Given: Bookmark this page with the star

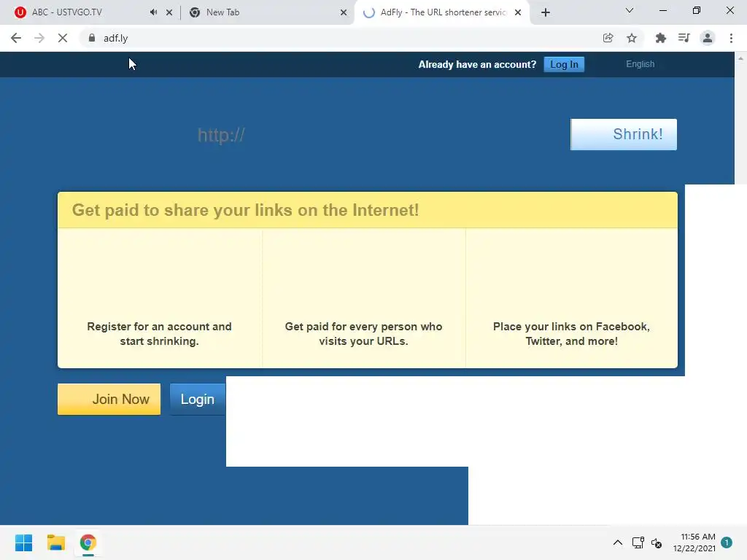Looking at the screenshot, I should [632, 38].
